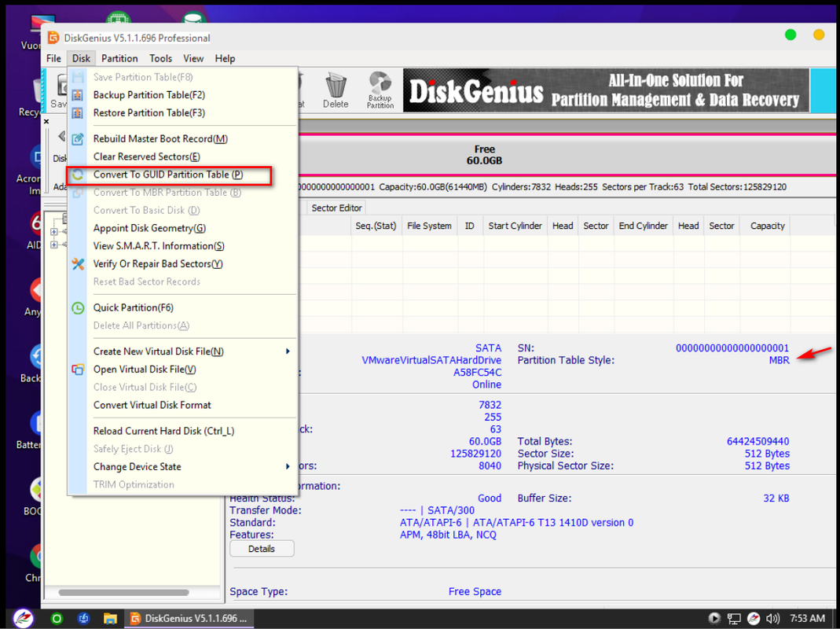This screenshot has width=840, height=629.
Task: Click the Total Bytes value 64424509440
Action: [757, 441]
